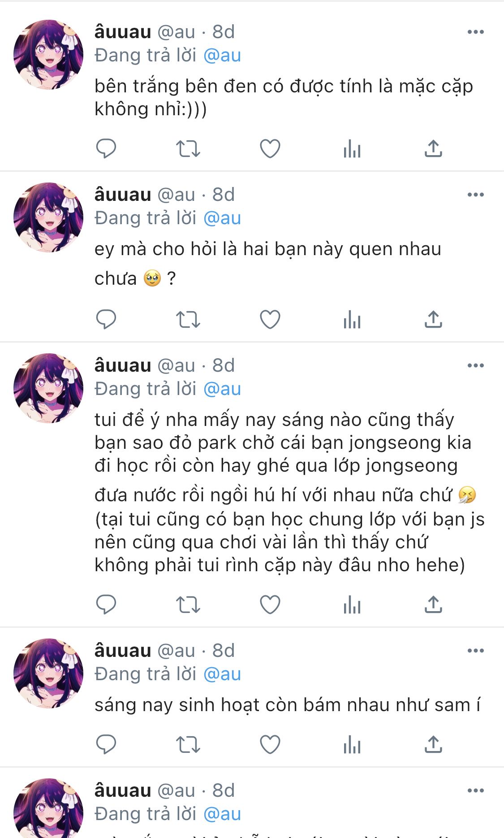Image resolution: width=504 pixels, height=838 pixels.
Task: Like the 'bên trắng bên đen' tweet
Action: coord(270,149)
